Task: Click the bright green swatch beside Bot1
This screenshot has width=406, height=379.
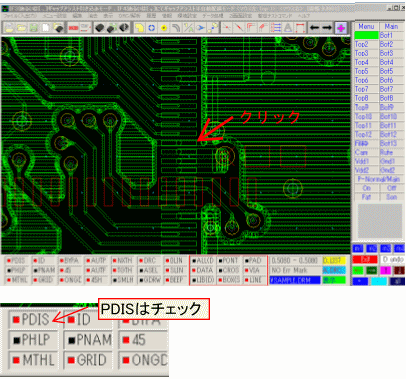Action: (366, 35)
